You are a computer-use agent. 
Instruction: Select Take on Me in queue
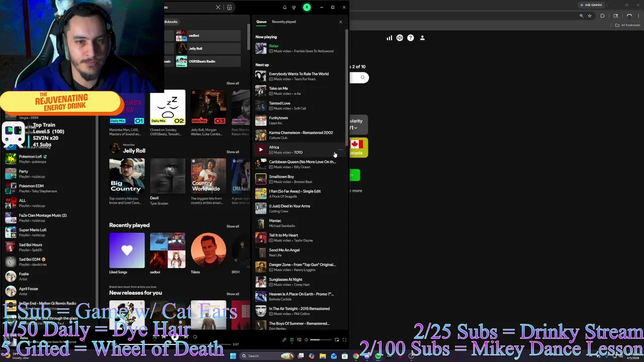[300, 91]
